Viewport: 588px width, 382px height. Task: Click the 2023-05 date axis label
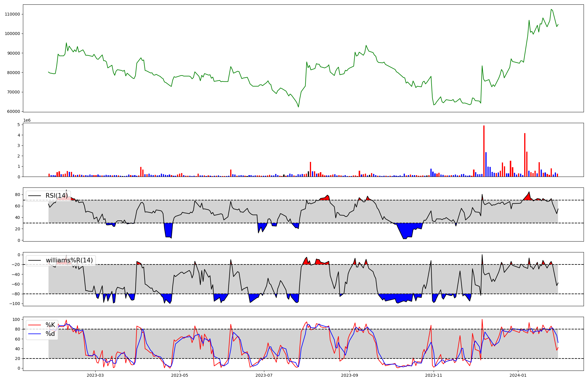coord(180,375)
